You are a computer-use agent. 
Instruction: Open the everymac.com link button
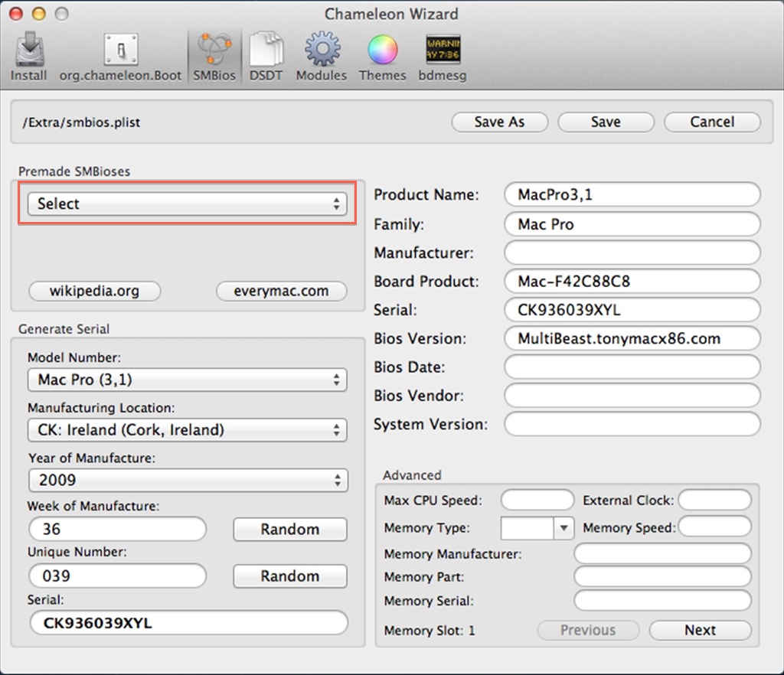(282, 291)
